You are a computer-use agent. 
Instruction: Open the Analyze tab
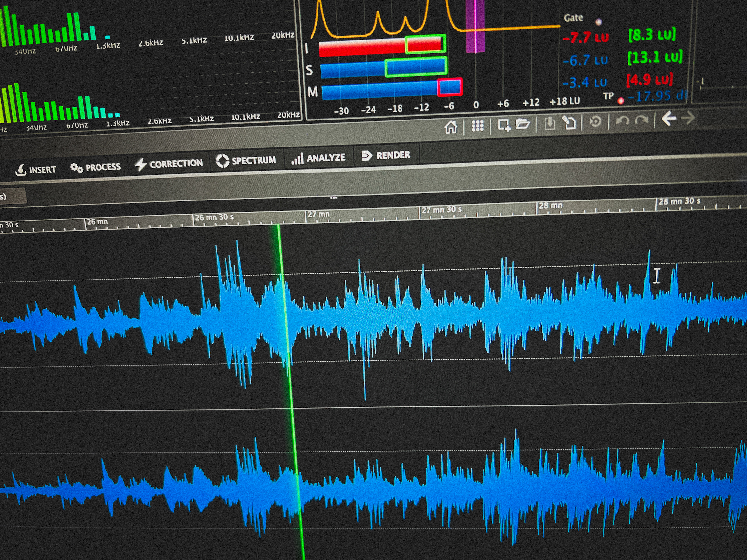pos(318,158)
